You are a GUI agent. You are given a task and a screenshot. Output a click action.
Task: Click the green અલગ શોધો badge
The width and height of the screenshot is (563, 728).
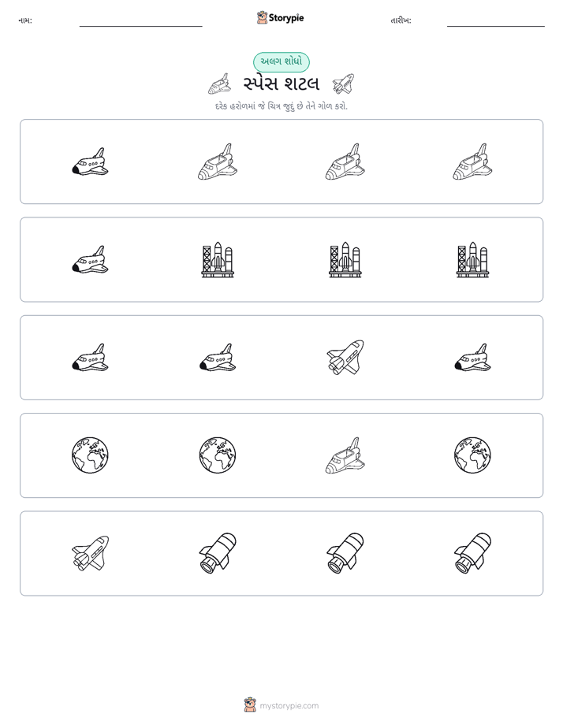[281, 61]
